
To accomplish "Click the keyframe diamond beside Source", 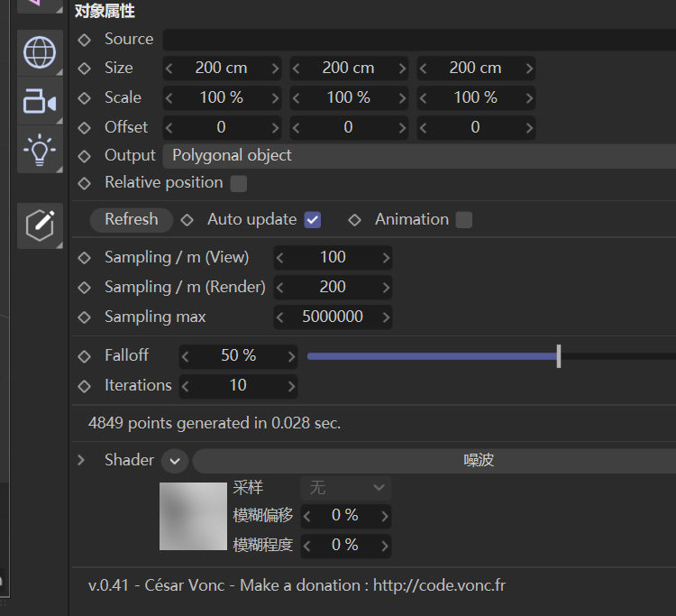I will [x=85, y=40].
